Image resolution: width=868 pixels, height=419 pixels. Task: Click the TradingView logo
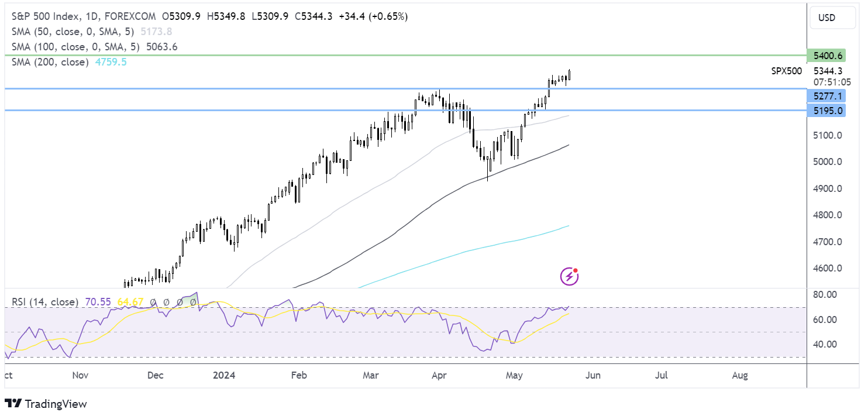pos(46,404)
